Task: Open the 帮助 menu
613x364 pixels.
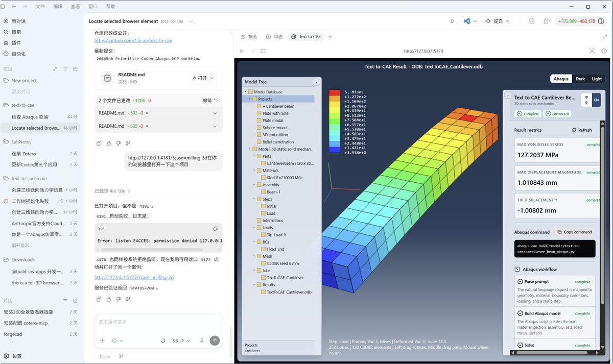Action: point(110,7)
